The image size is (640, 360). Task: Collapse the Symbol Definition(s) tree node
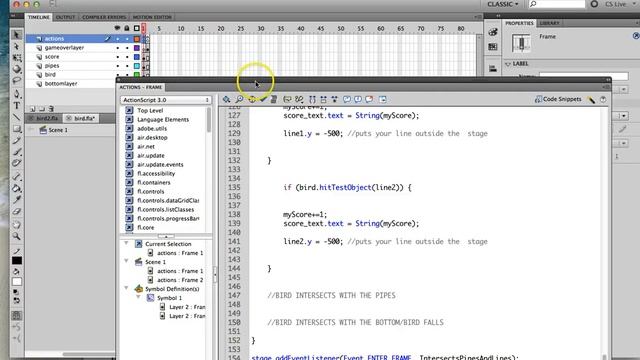pyautogui.click(x=126, y=289)
